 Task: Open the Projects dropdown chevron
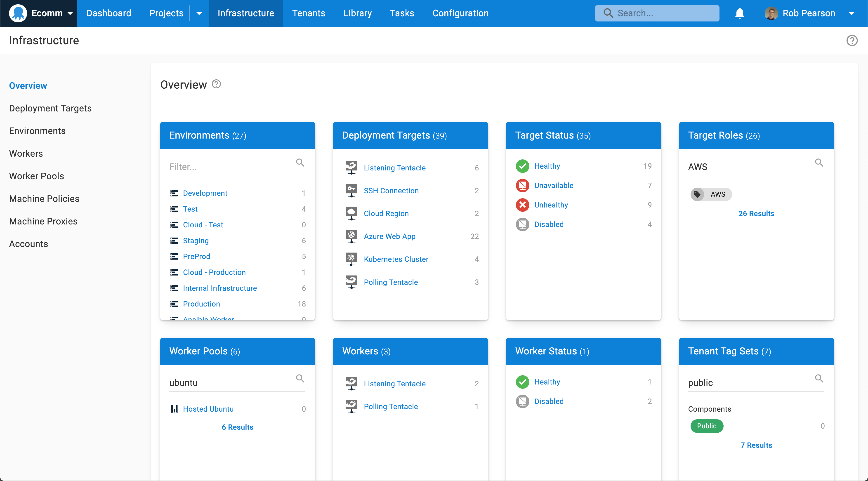coord(199,13)
